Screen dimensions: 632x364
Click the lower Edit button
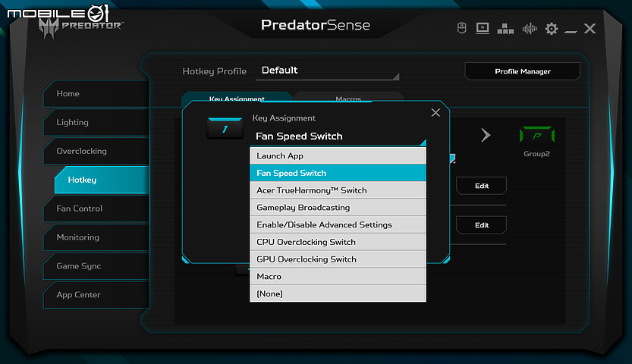coord(481,225)
